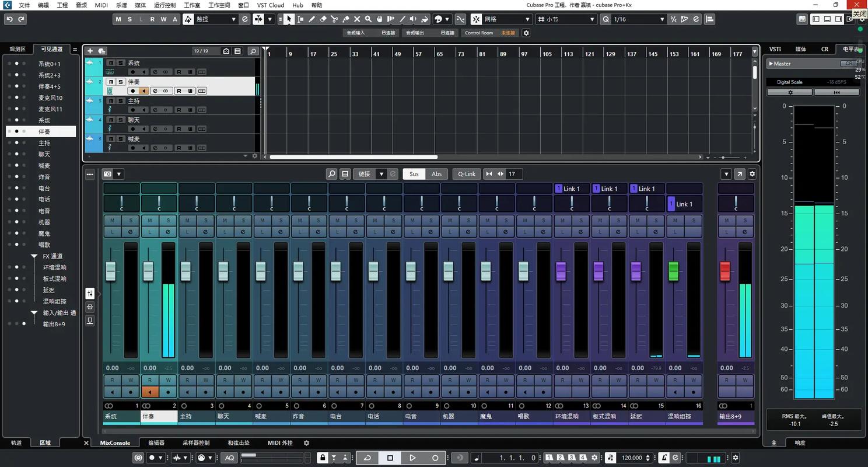Click the Undo arrow icon
This screenshot has height=467, width=868.
9,19
